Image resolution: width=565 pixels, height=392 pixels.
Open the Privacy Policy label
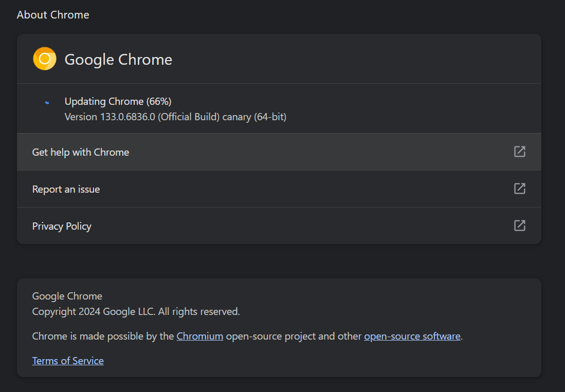pyautogui.click(x=62, y=226)
